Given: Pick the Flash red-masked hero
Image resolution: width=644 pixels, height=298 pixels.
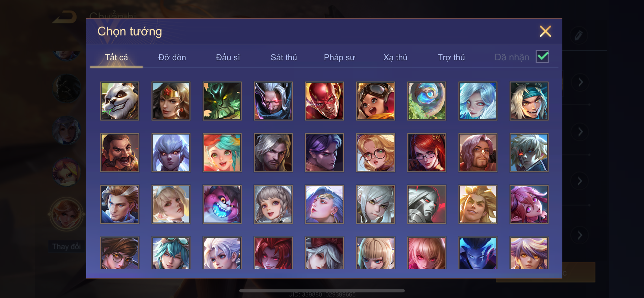Looking at the screenshot, I should coord(324,101).
